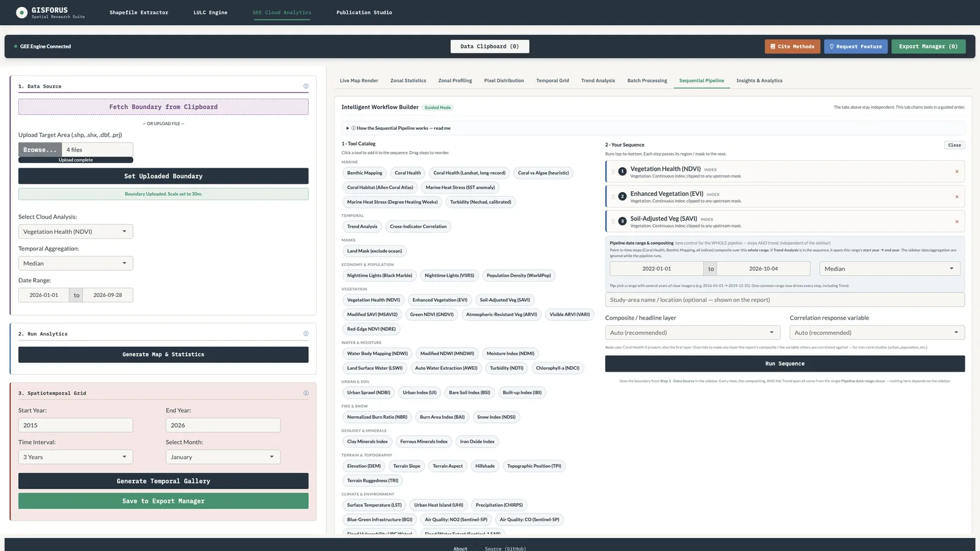Switch to the Zonal Statistics tab
The width and height of the screenshot is (980, 551).
tap(408, 81)
